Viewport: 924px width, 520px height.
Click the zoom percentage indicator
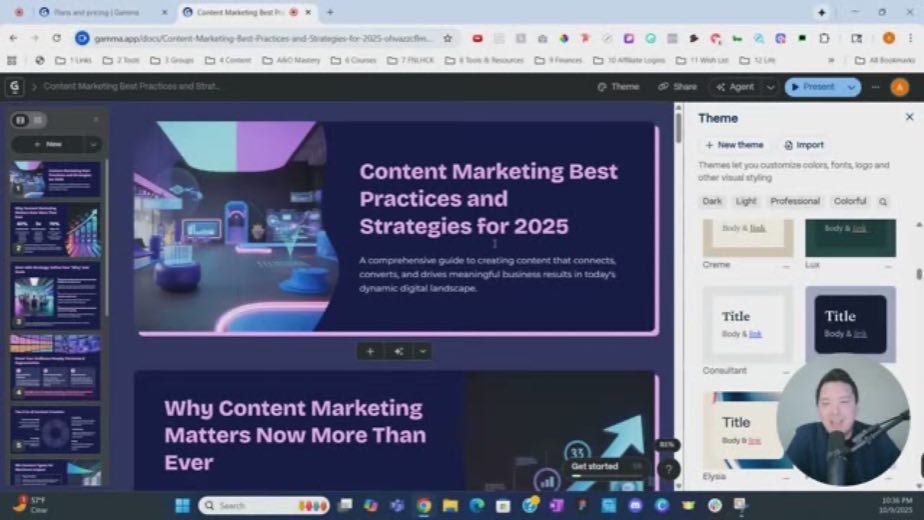coord(666,445)
